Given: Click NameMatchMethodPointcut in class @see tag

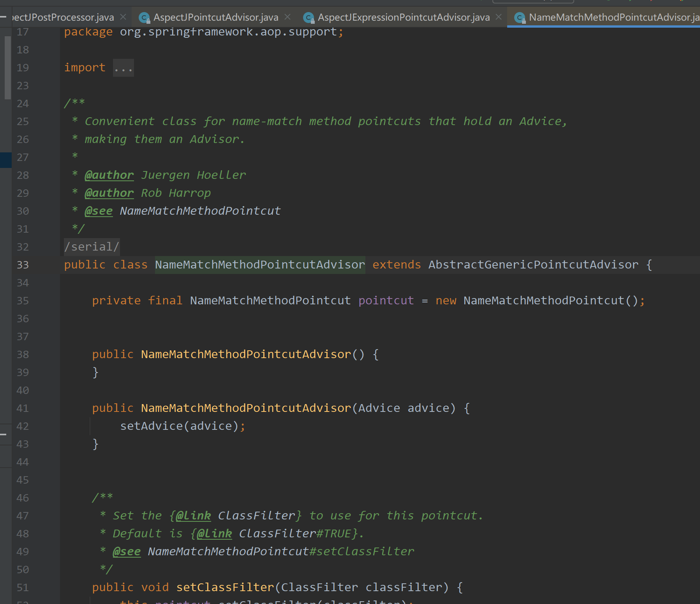Looking at the screenshot, I should click(200, 211).
